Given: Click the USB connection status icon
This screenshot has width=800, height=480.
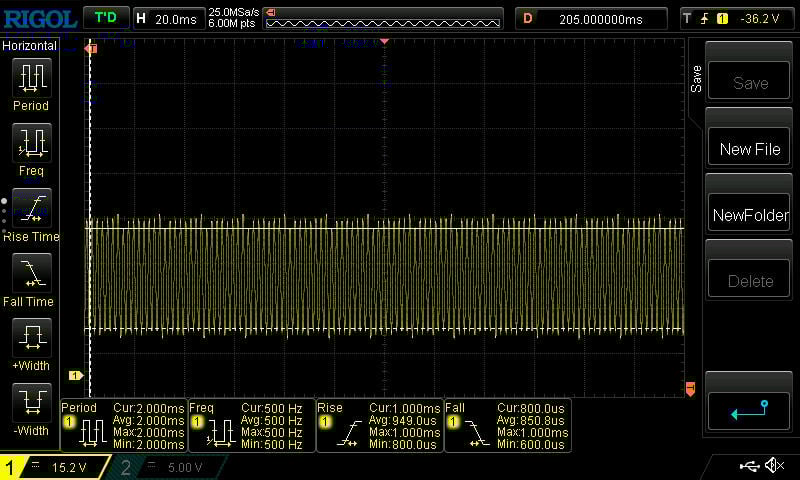Looking at the screenshot, I should [748, 466].
